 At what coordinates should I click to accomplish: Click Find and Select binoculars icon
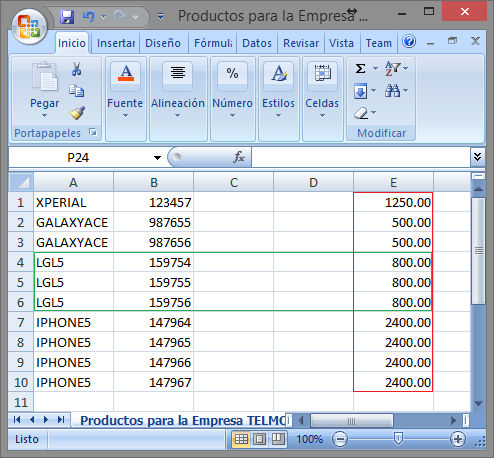point(392,91)
